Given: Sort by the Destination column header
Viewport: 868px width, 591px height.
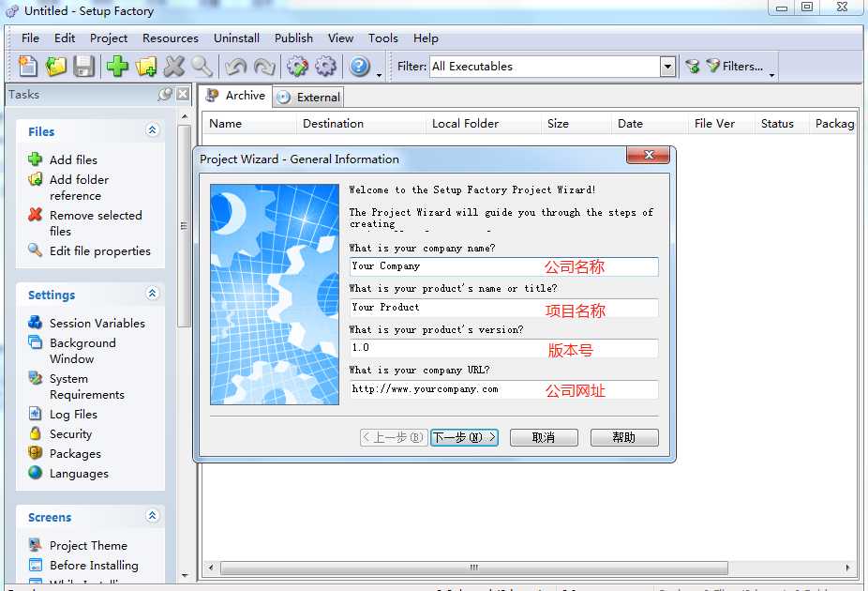Looking at the screenshot, I should [x=360, y=124].
